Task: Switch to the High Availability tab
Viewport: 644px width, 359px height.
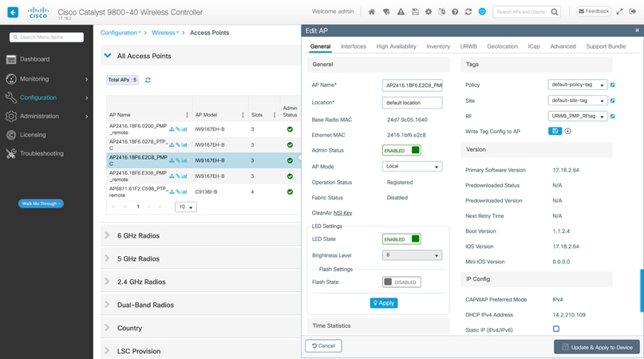Action: tap(396, 46)
